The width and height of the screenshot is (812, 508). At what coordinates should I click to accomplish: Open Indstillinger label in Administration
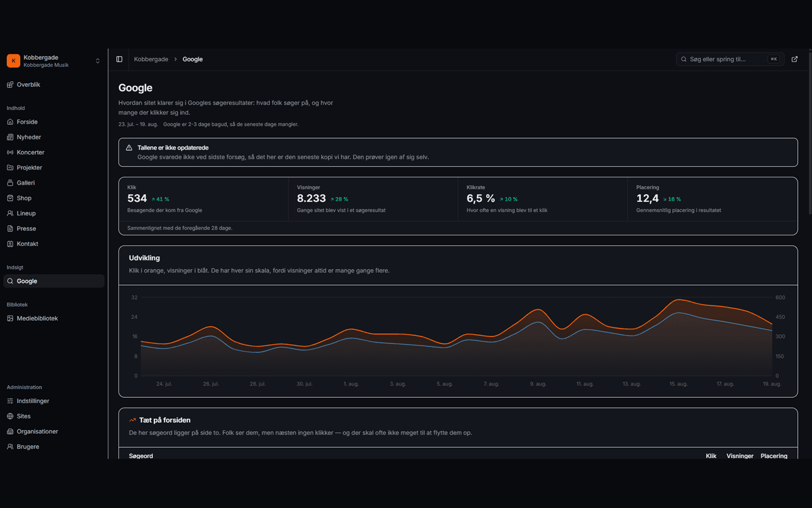(x=33, y=401)
